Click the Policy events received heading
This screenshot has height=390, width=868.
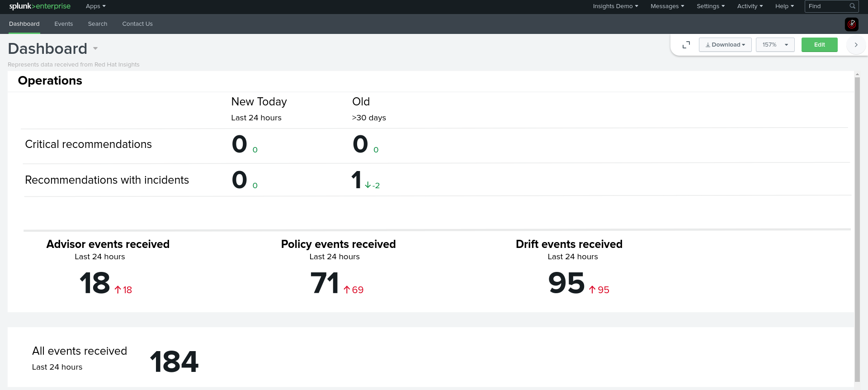(x=338, y=244)
